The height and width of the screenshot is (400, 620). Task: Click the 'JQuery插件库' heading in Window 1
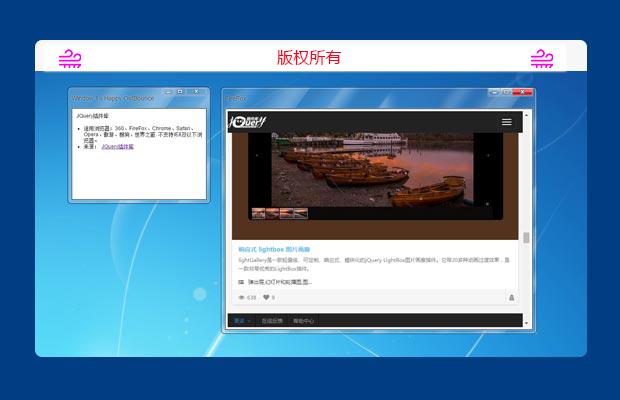click(x=93, y=116)
